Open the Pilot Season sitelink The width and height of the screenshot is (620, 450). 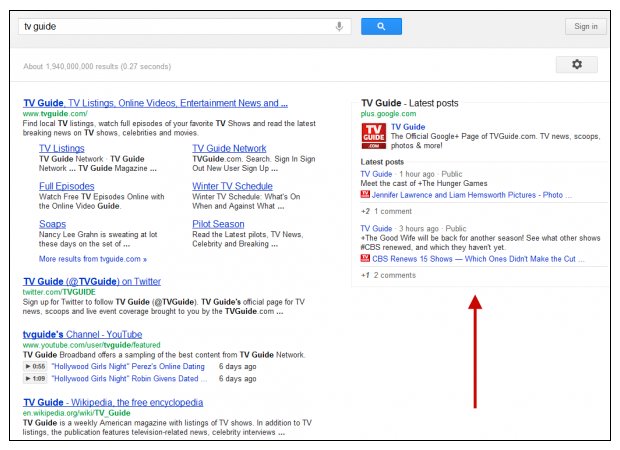pos(218,224)
